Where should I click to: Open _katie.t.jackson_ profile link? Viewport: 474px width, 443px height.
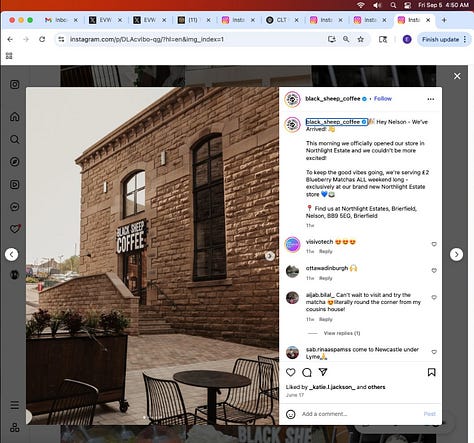coord(331,387)
